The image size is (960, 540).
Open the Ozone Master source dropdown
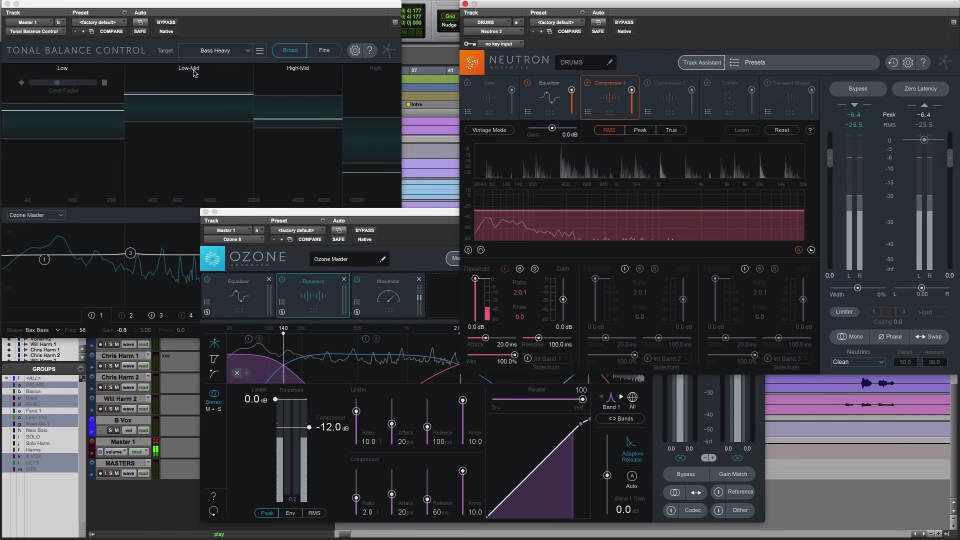click(36, 215)
